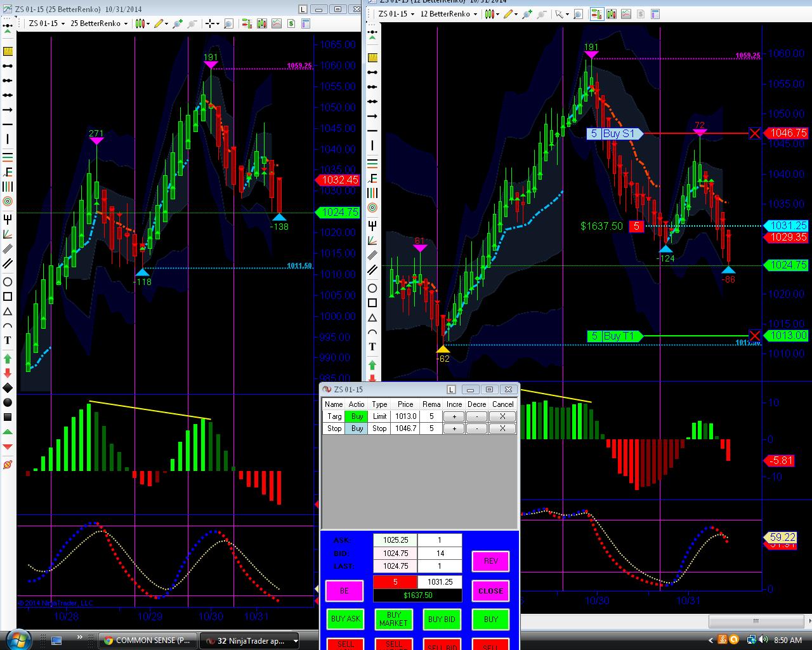Open properties icon in 12 BetterRenko chart toolbar

coord(655,14)
